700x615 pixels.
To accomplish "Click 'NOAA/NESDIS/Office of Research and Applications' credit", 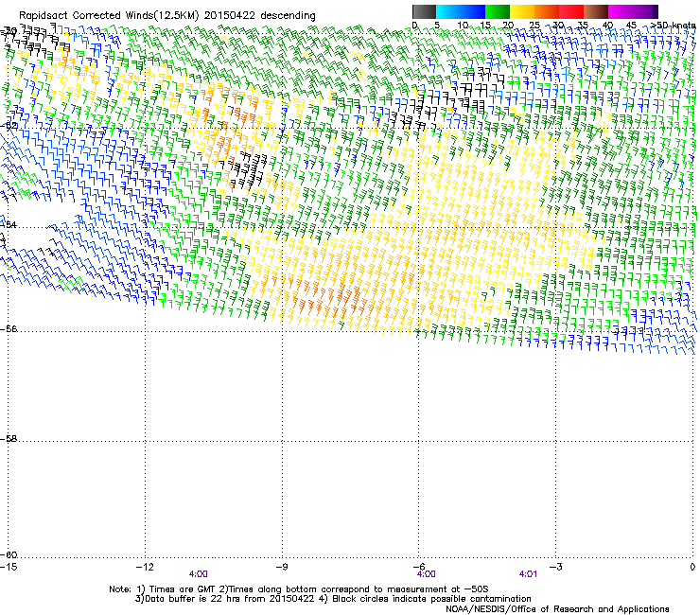I will 557,609.
